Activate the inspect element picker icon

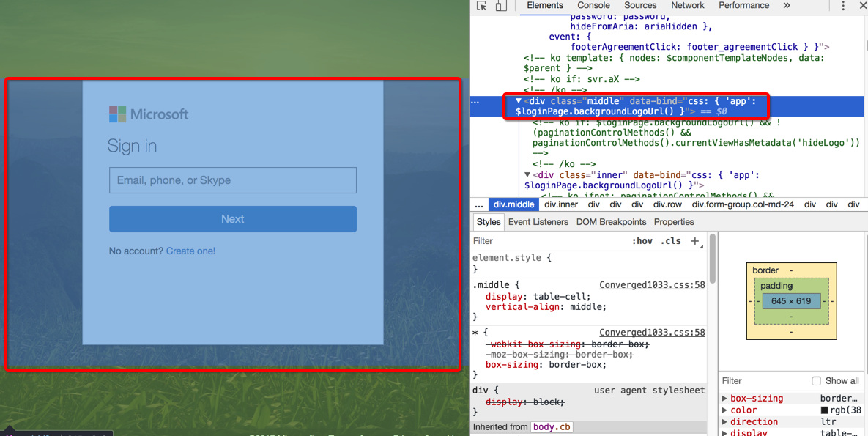pos(481,6)
